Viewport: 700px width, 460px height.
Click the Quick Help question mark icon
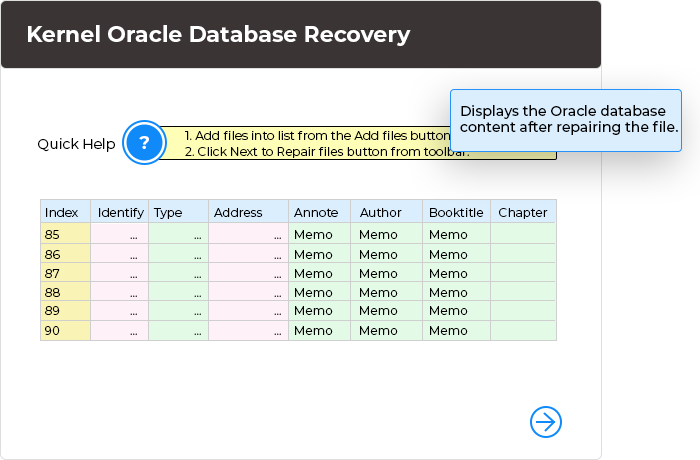coord(144,143)
